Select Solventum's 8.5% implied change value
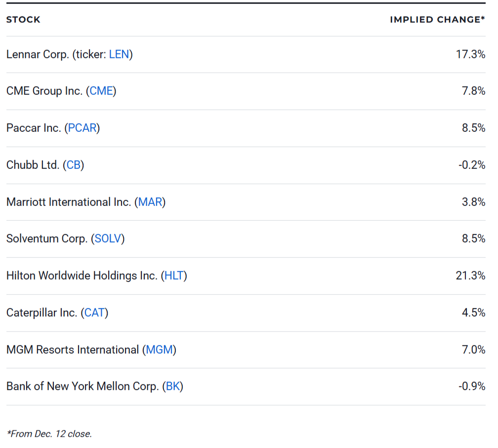The width and height of the screenshot is (498, 448). point(473,239)
